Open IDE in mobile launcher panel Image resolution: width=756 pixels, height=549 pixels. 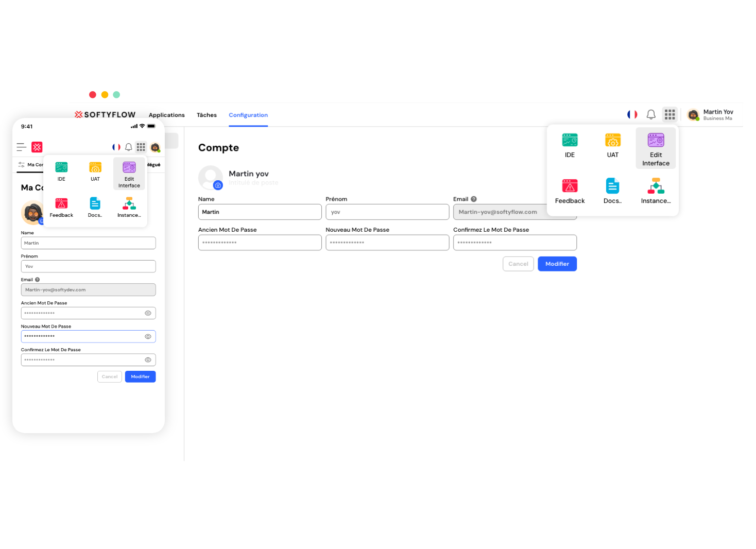(61, 171)
